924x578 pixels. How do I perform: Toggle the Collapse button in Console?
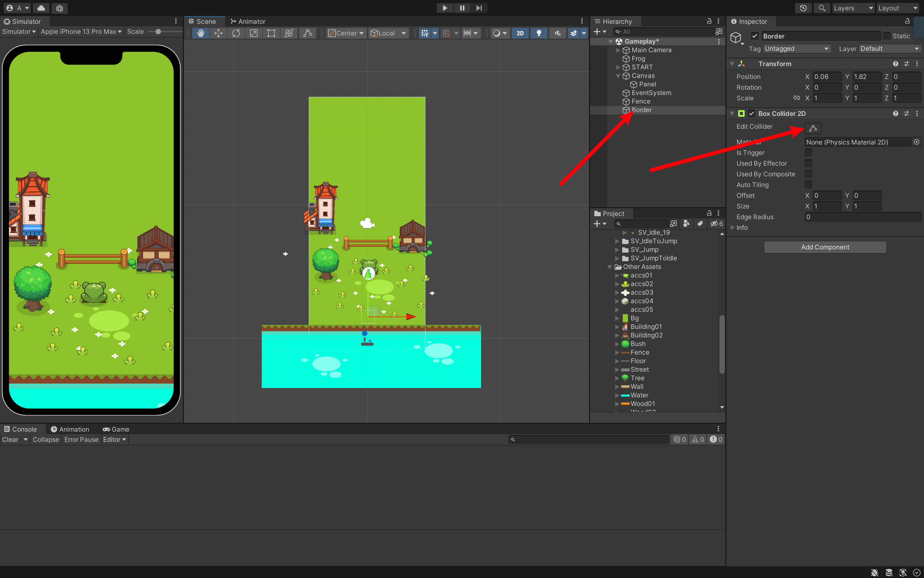[x=46, y=440]
